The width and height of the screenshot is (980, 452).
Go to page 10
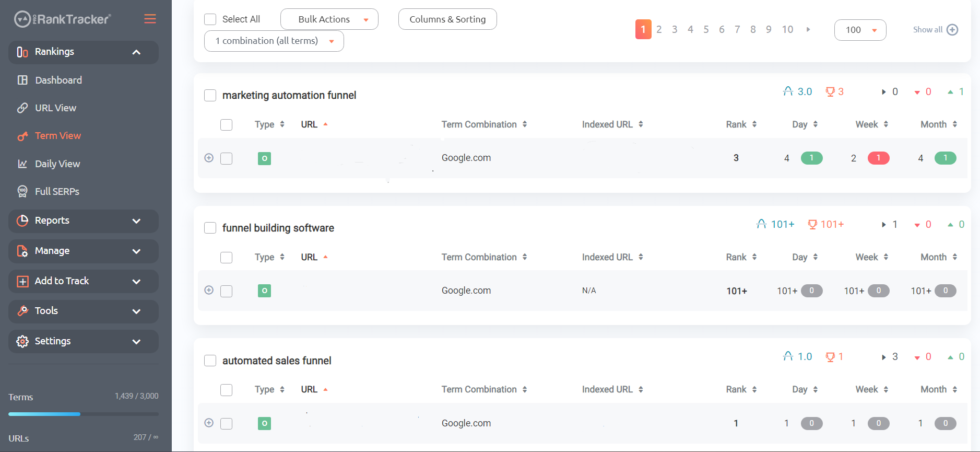click(787, 29)
